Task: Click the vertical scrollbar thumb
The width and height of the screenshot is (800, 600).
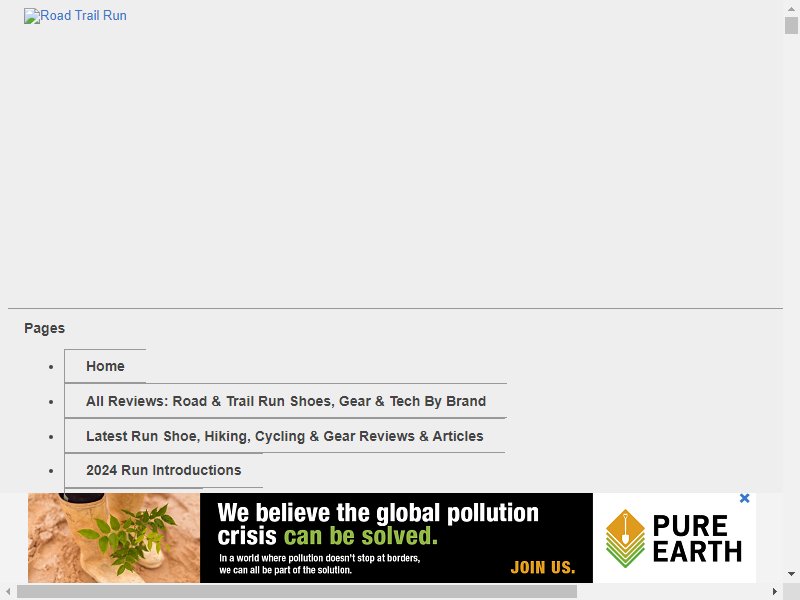Action: [x=791, y=26]
